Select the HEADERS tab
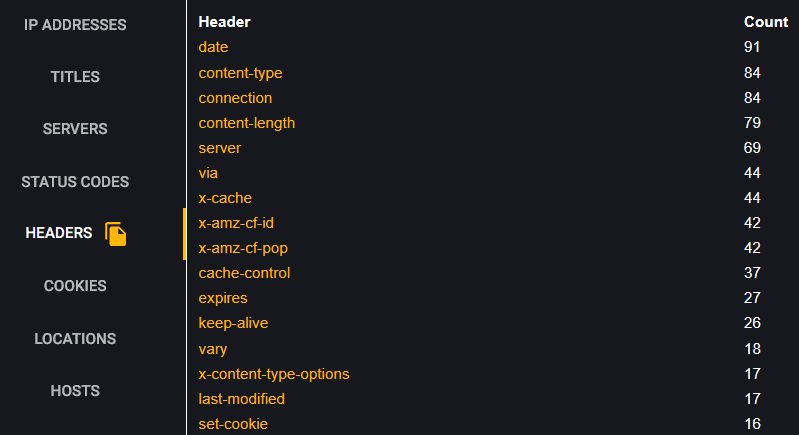This screenshot has width=799, height=435. [x=59, y=233]
